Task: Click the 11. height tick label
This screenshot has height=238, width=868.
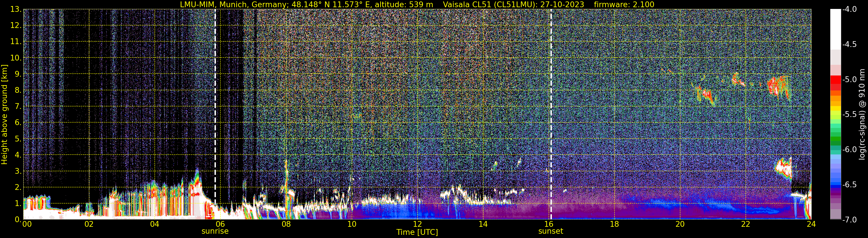Action: coord(16,42)
